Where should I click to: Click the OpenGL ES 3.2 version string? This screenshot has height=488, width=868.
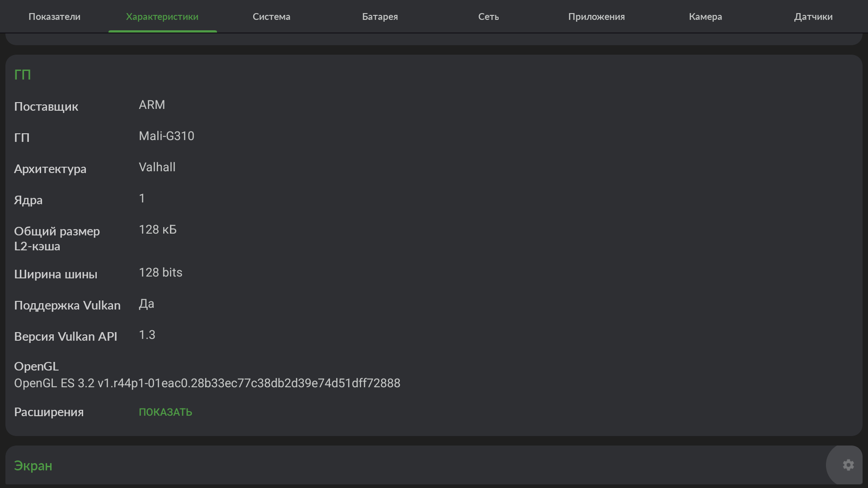(x=207, y=383)
